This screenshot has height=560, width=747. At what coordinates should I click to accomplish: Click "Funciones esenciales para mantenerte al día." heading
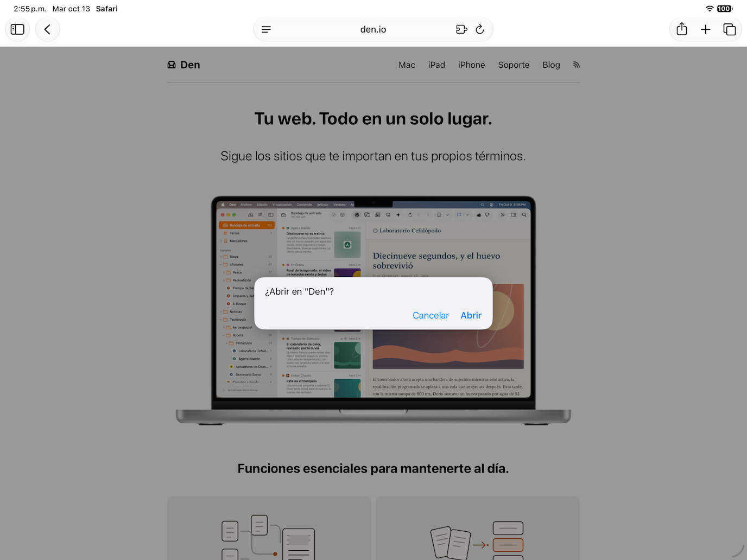coord(373,468)
